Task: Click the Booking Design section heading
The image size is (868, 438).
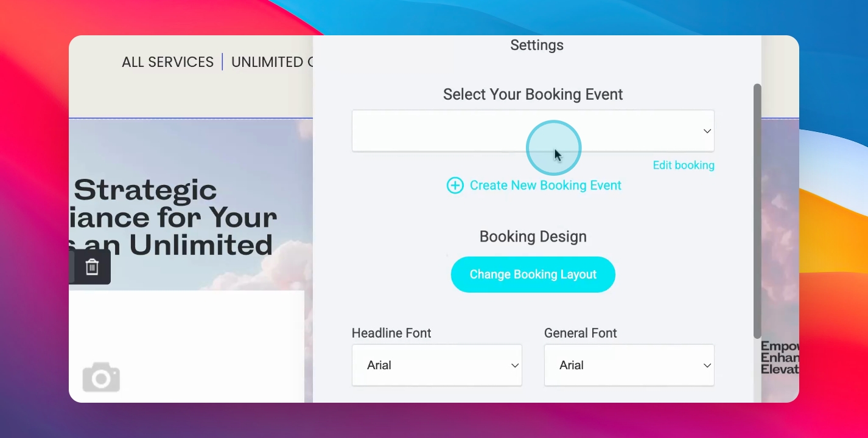Action: pyautogui.click(x=533, y=237)
